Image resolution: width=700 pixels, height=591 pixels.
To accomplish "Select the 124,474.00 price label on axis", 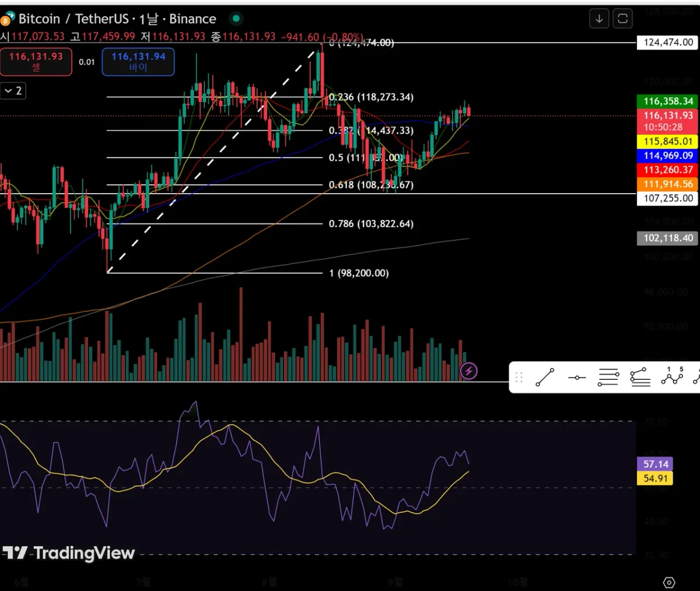I will pyautogui.click(x=668, y=42).
